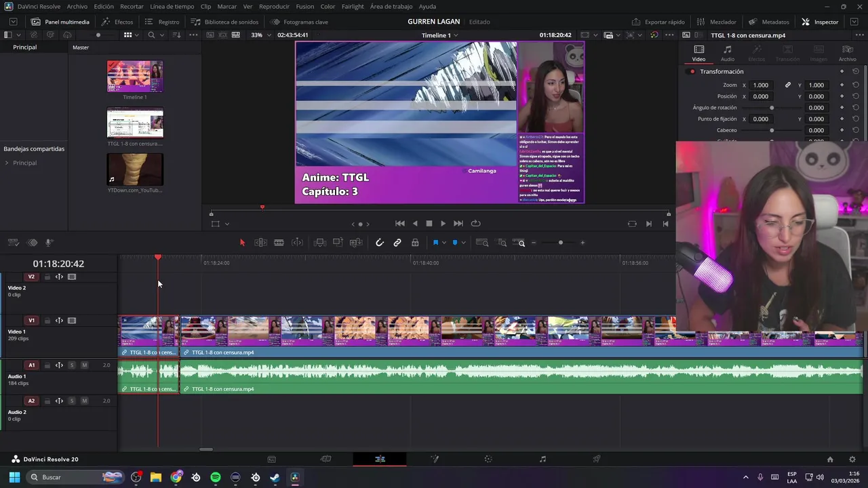868x488 pixels.
Task: Toggle the Inspector panel button
Action: pyautogui.click(x=820, y=22)
